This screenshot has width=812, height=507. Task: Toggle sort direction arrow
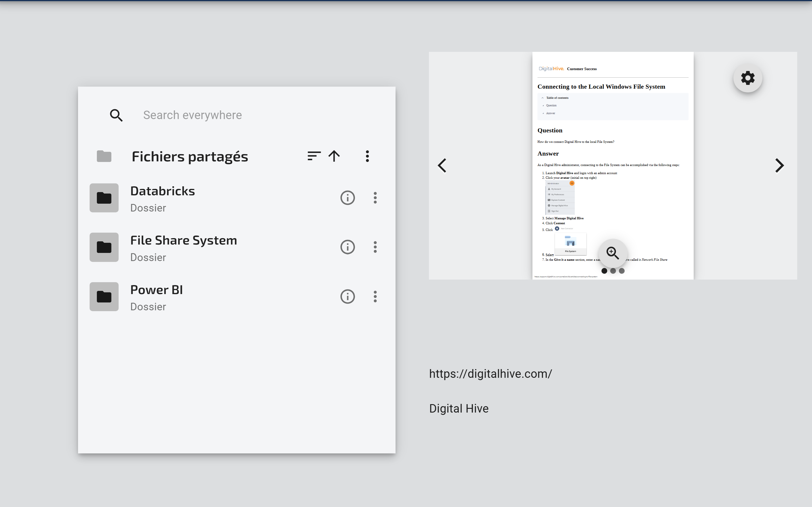tap(334, 156)
